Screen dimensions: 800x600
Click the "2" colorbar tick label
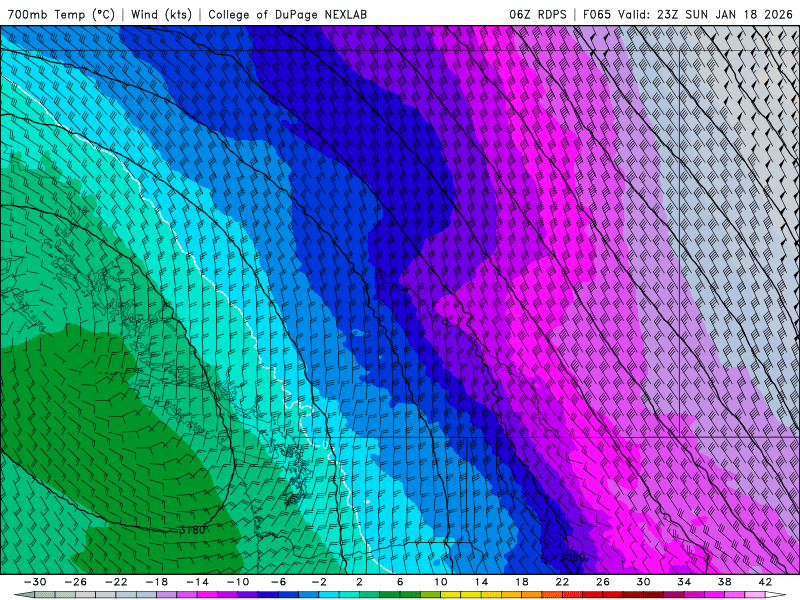click(x=359, y=582)
